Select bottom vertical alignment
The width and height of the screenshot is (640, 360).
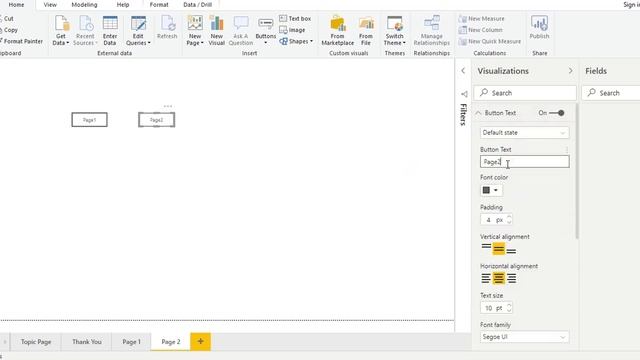point(511,249)
